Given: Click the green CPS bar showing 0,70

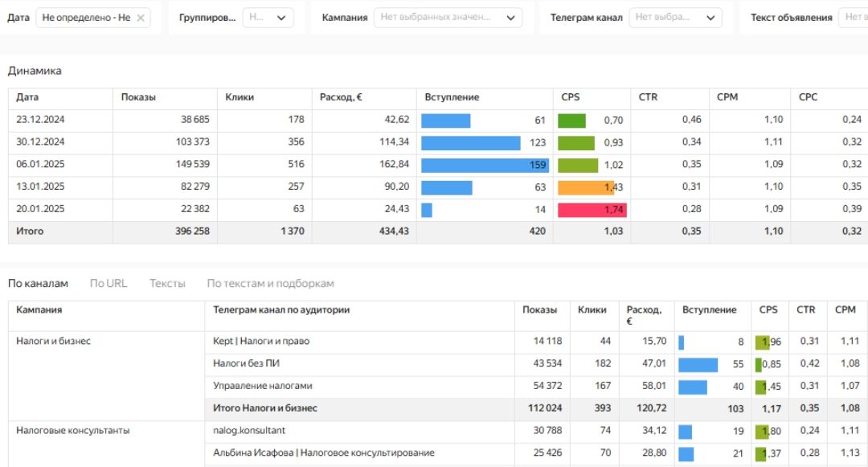Looking at the screenshot, I should click(x=571, y=121).
